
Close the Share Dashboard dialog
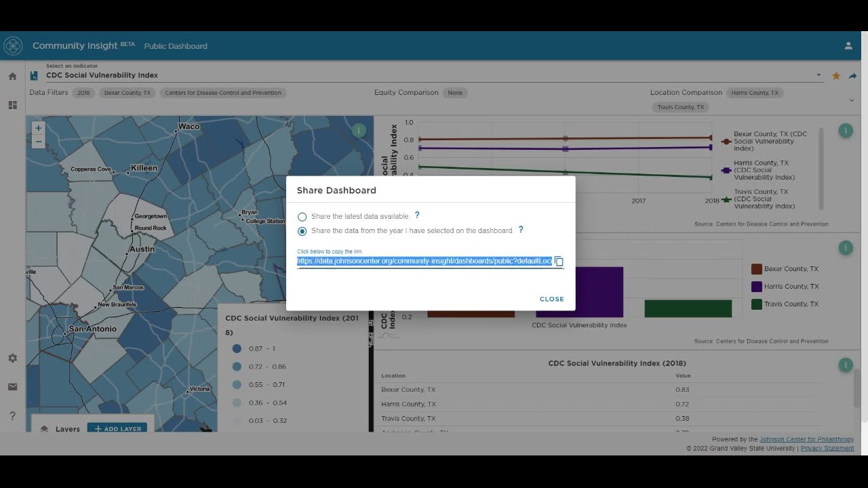tap(551, 299)
